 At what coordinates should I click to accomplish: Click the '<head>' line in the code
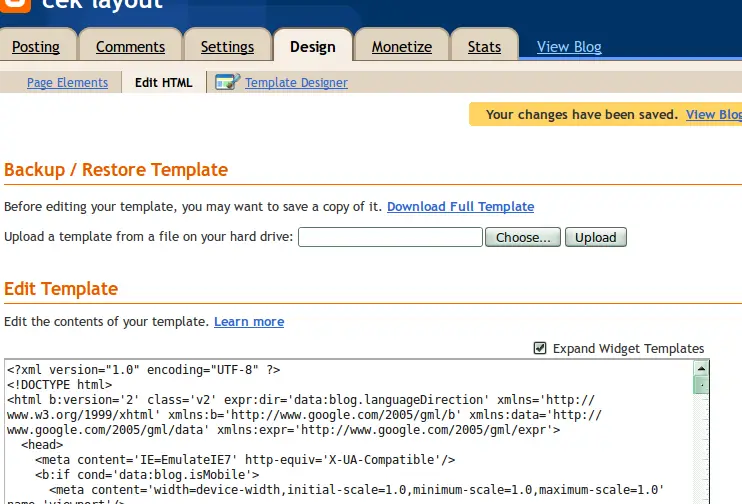coord(42,445)
